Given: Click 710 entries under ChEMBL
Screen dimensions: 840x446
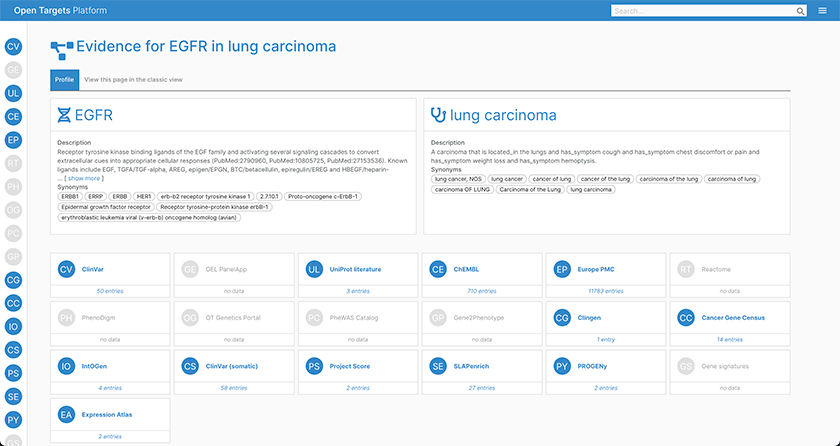Looking at the screenshot, I should point(482,291).
